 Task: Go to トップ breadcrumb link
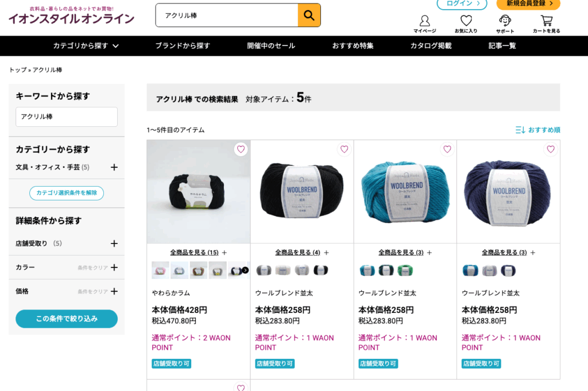pyautogui.click(x=18, y=70)
